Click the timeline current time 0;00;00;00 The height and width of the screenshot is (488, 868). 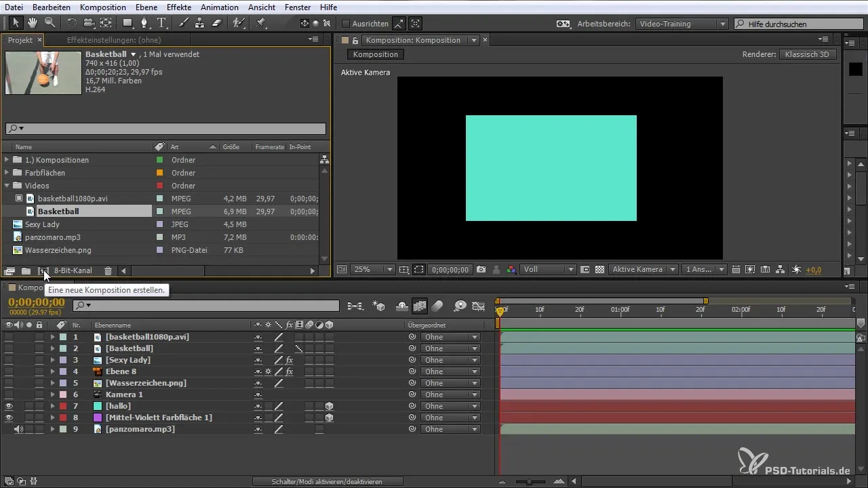[37, 302]
